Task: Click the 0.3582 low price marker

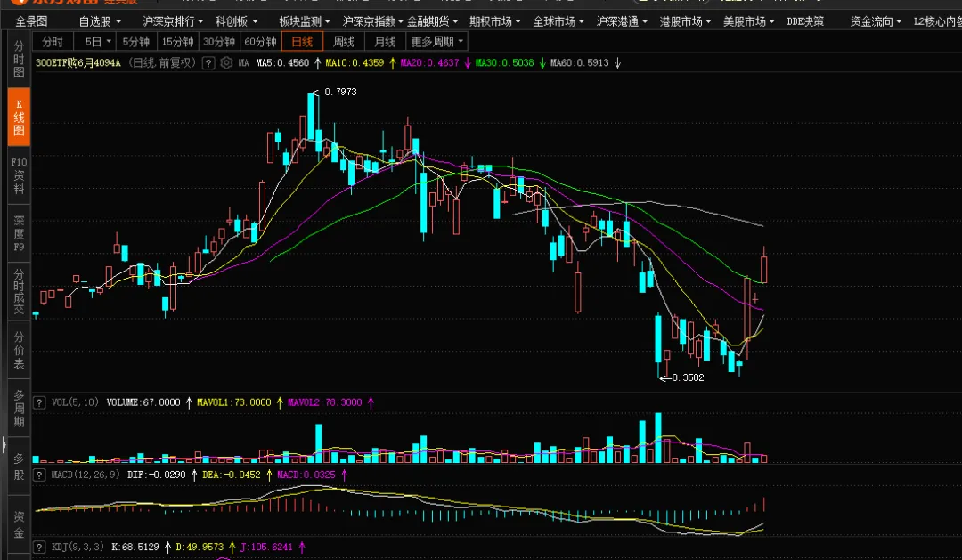Action: pos(688,377)
